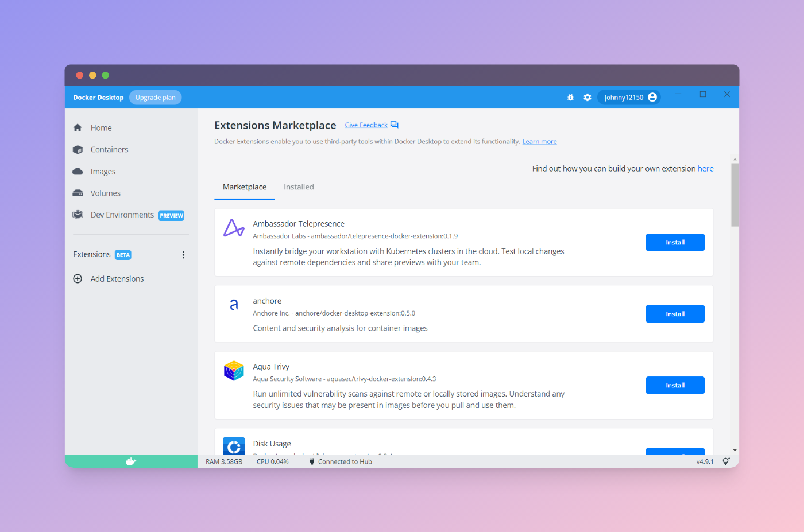Install the Aqua Trivy extension

pyautogui.click(x=675, y=385)
